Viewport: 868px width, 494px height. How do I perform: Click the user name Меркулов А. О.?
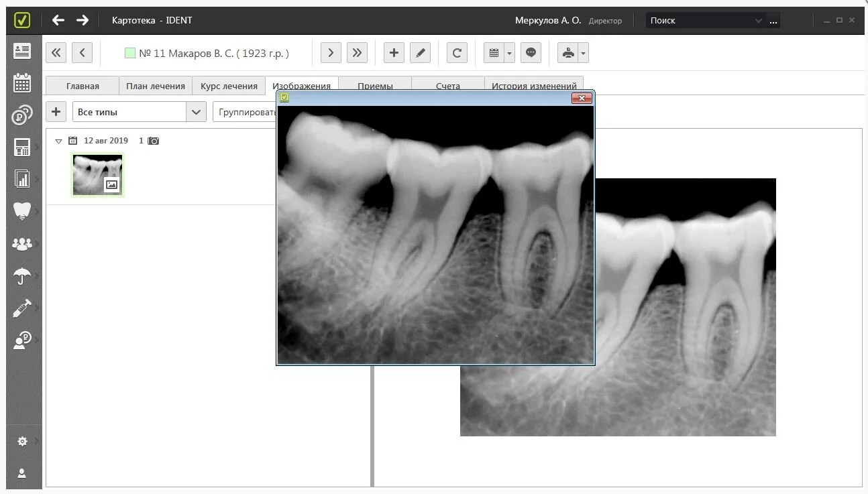tap(548, 21)
